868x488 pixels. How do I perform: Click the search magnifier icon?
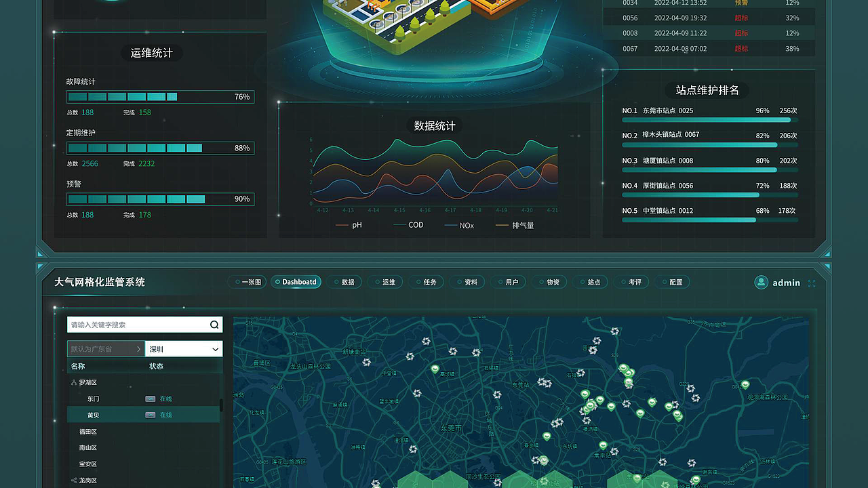214,325
